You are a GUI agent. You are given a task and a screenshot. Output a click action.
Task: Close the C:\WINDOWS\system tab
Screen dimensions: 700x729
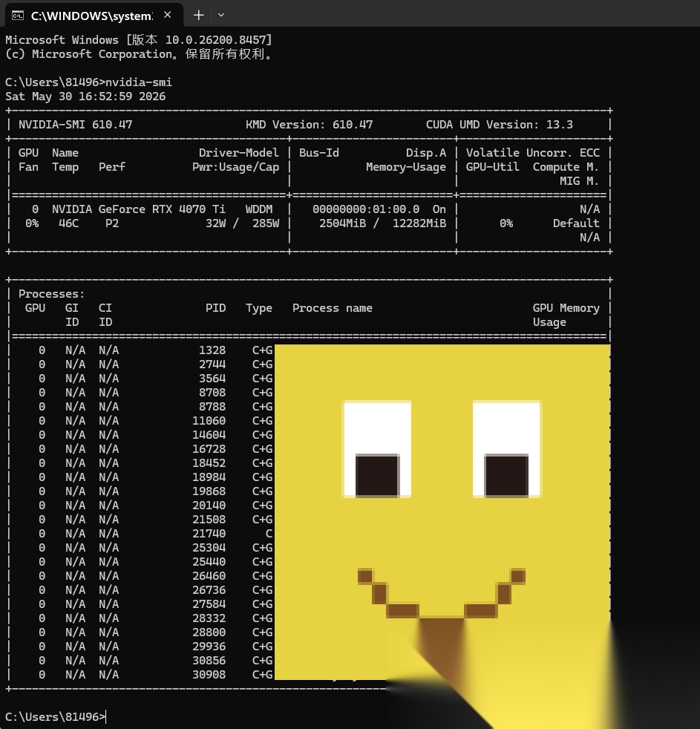pyautogui.click(x=167, y=15)
